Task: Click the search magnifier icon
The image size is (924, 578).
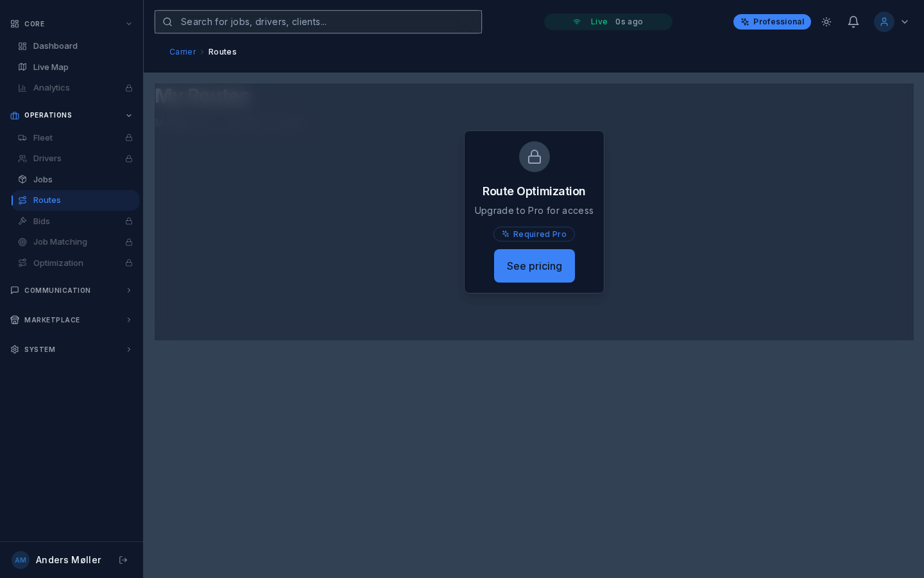Action: pyautogui.click(x=167, y=22)
